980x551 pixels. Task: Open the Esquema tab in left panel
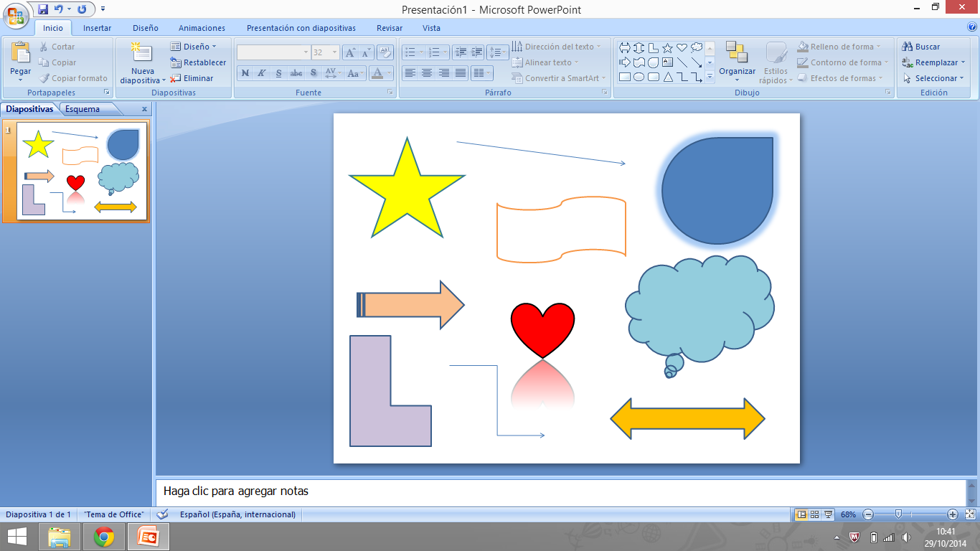84,109
